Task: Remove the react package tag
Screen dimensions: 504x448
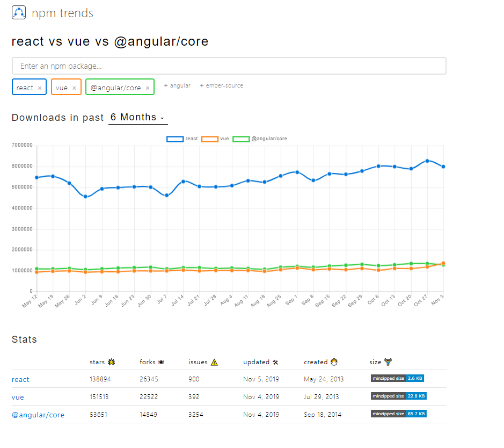Action: [x=40, y=88]
